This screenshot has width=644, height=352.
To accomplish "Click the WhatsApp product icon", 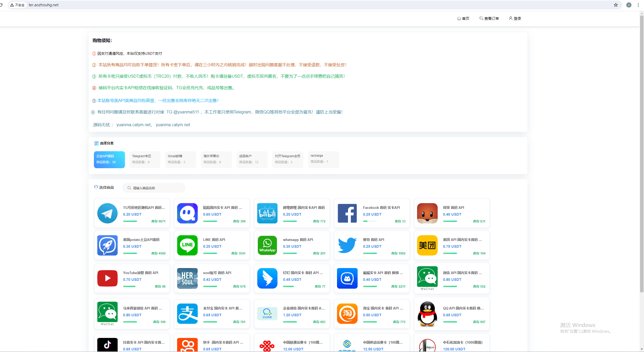I will point(267,245).
